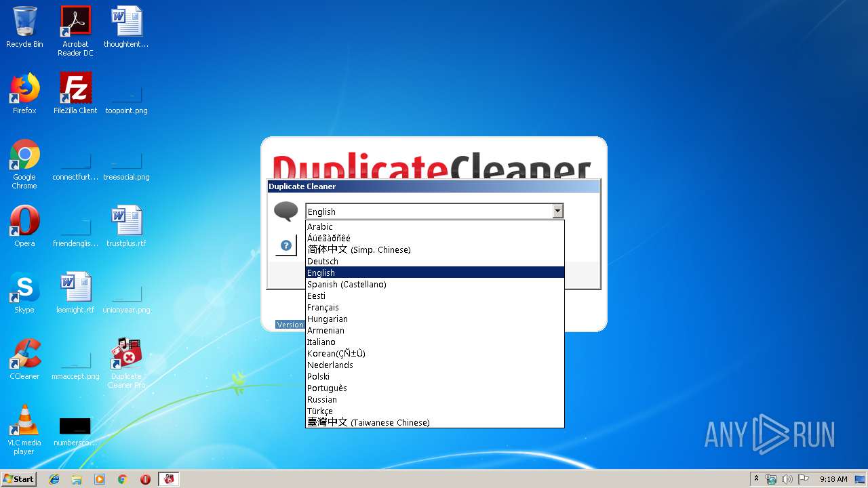Click the network tray icon
868x488 pixels.
[x=771, y=479]
